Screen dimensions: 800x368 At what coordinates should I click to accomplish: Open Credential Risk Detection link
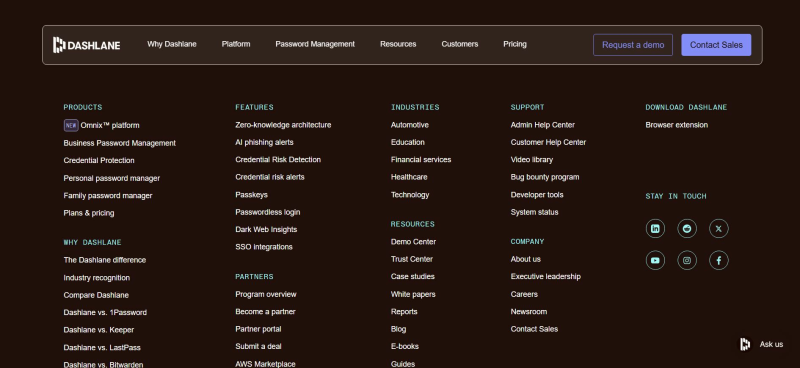coord(278,160)
